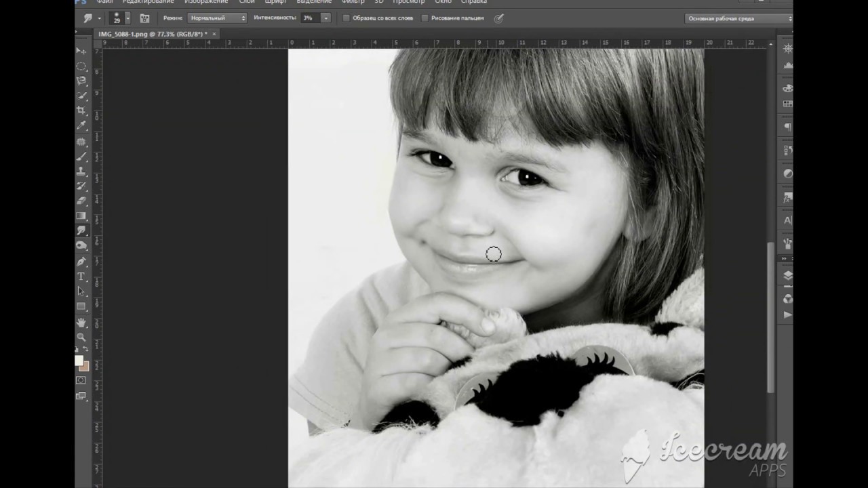The image size is (868, 488).
Task: Open the Интенсивность slider dropdown arrow
Action: click(x=326, y=18)
